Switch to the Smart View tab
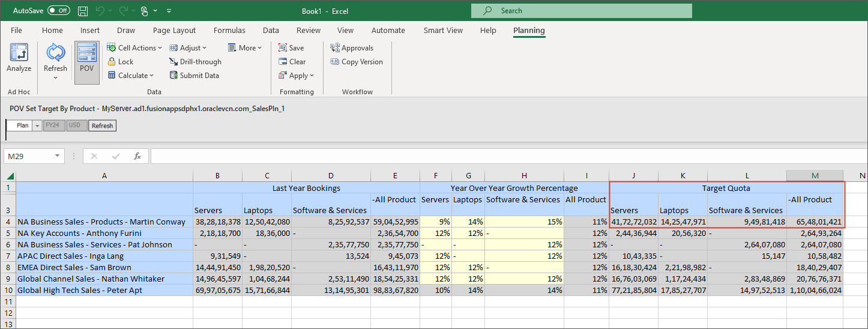Screen dimensions: 868x329 click(x=443, y=31)
